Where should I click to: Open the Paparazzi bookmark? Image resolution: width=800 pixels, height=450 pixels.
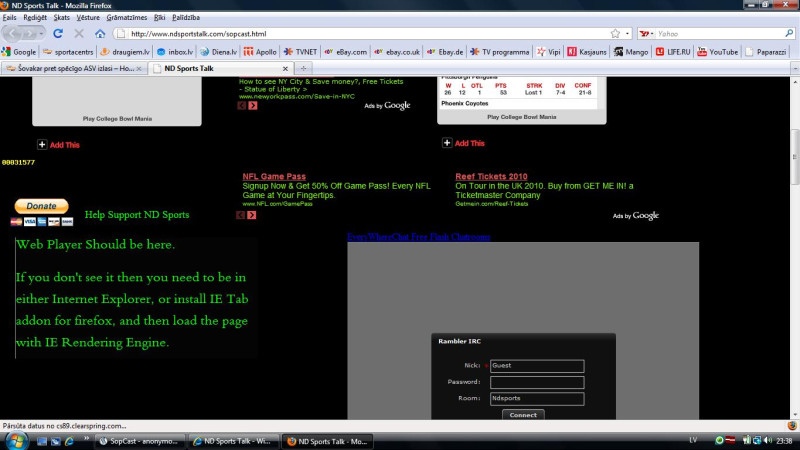coord(765,52)
